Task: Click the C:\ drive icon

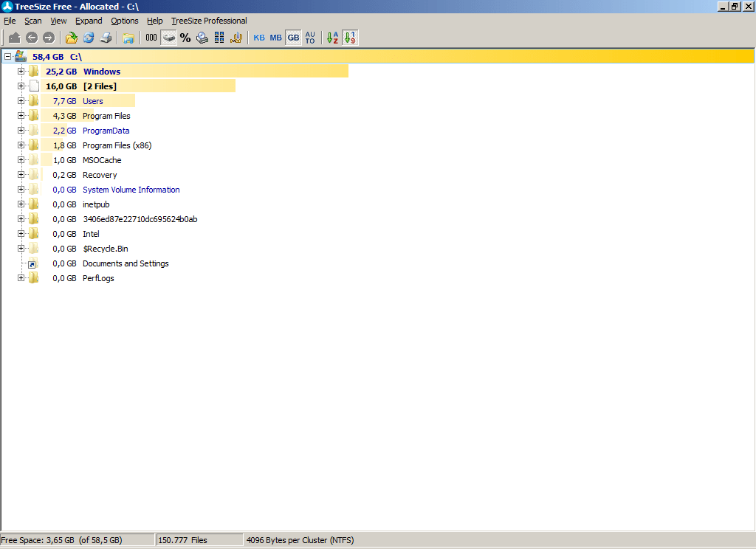Action: click(x=21, y=56)
